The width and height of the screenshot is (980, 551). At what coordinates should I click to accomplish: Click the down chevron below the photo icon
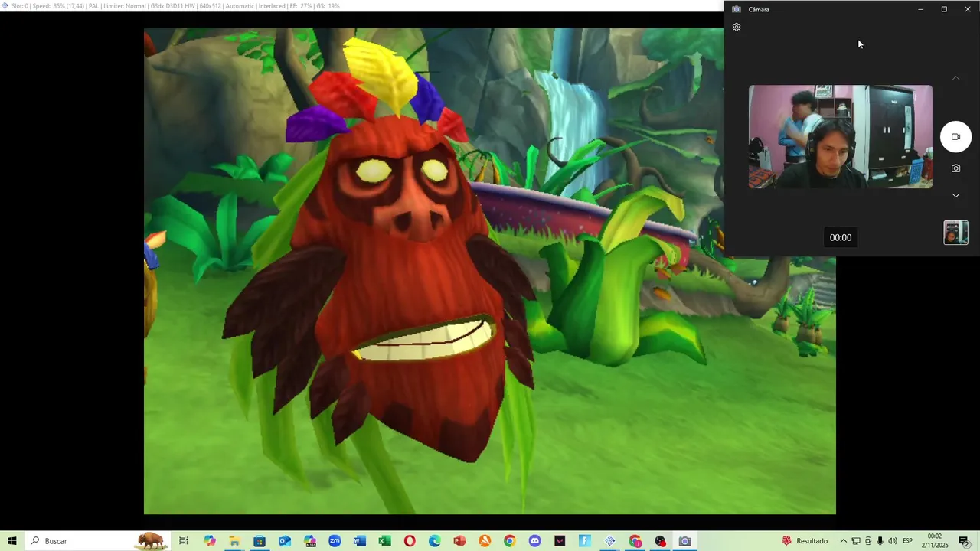click(x=955, y=195)
